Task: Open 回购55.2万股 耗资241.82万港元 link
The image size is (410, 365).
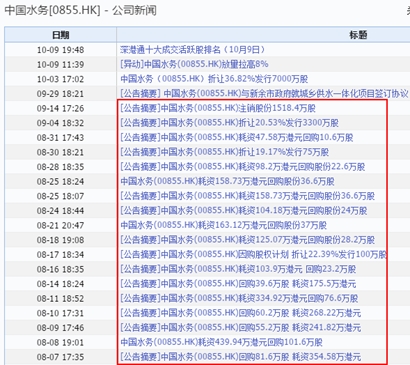Action: pyautogui.click(x=240, y=328)
